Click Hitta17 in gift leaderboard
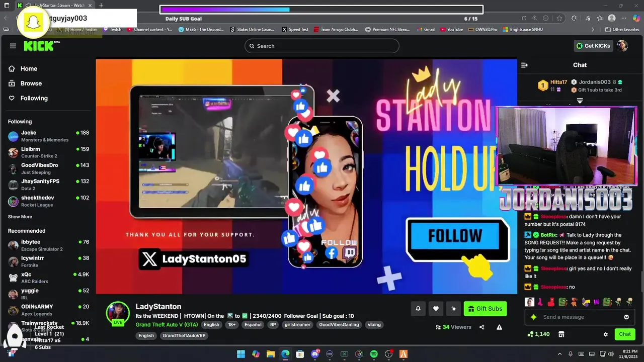Viewport: 644px width, 362px height. pos(558,82)
